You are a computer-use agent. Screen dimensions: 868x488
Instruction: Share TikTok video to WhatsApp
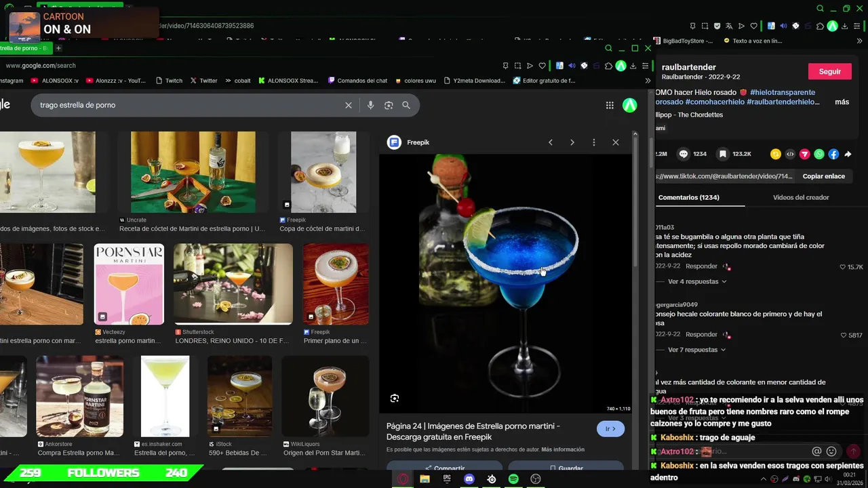click(819, 154)
